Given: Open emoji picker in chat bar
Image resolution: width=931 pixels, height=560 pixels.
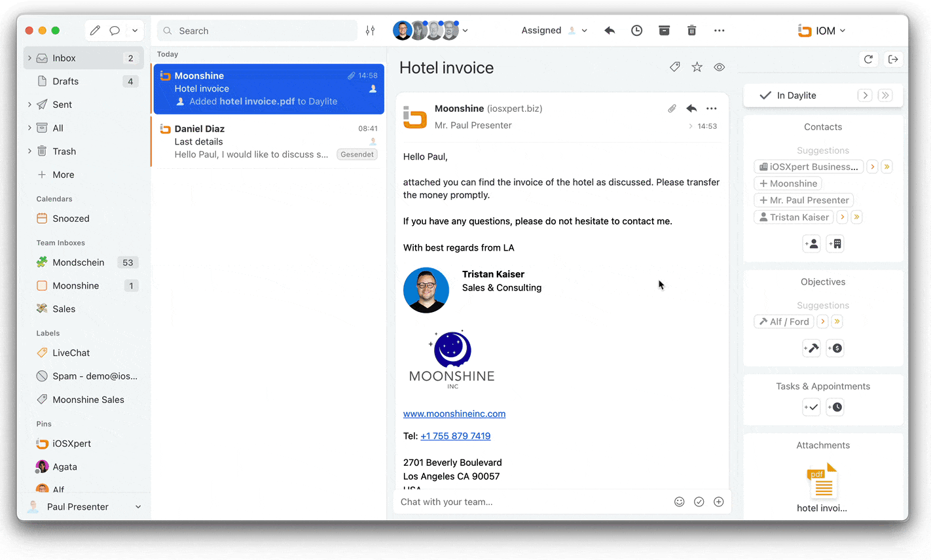Looking at the screenshot, I should click(x=680, y=502).
